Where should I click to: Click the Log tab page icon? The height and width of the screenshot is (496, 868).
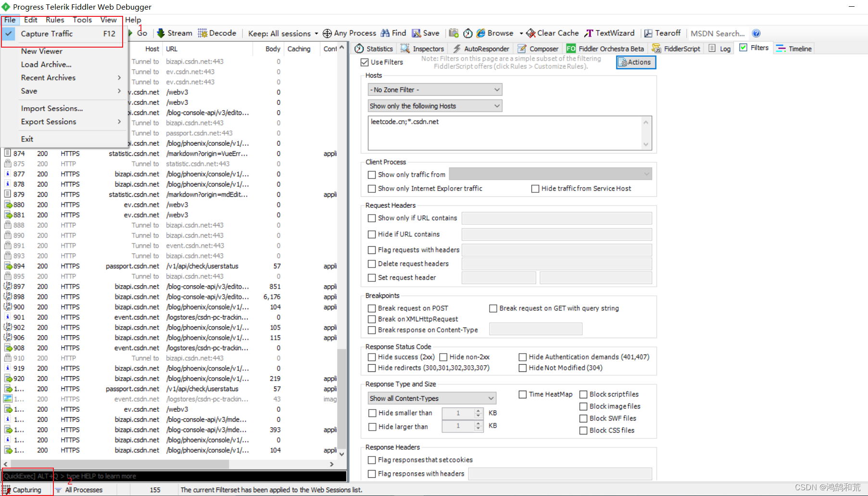point(712,49)
